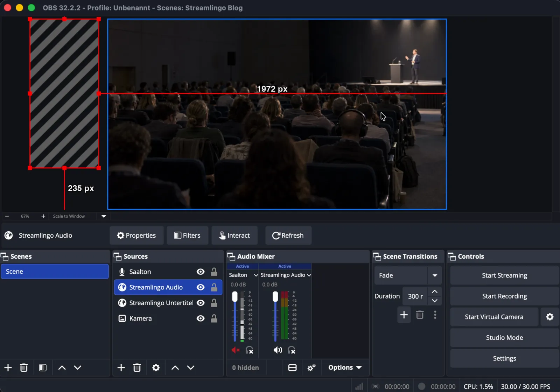Move source down in Sources list
This screenshot has width=560, height=392.
pyautogui.click(x=191, y=367)
